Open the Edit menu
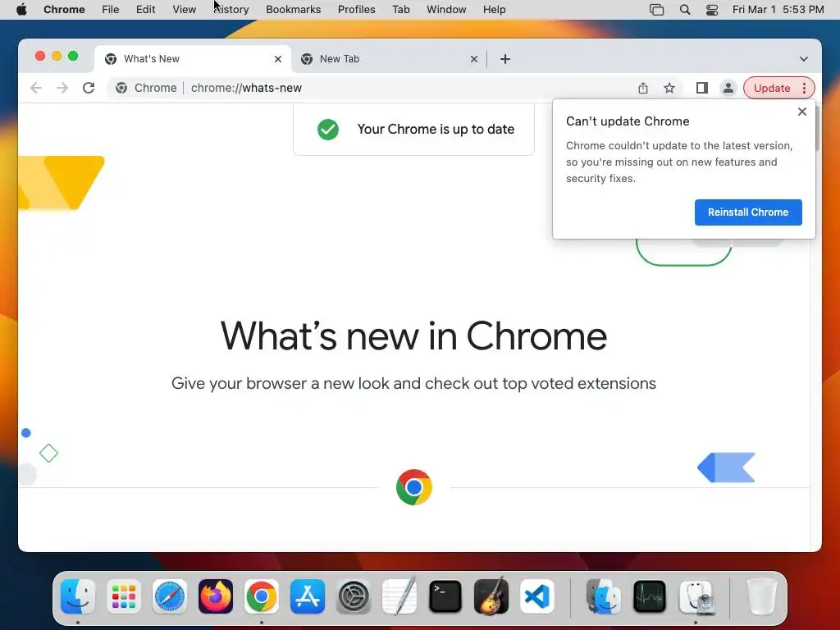 (145, 10)
